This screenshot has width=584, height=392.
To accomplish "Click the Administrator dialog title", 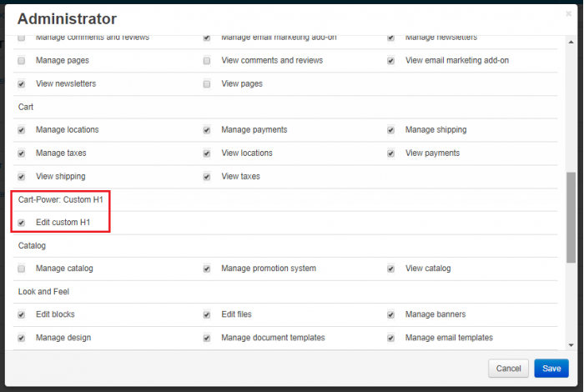I will (x=67, y=18).
